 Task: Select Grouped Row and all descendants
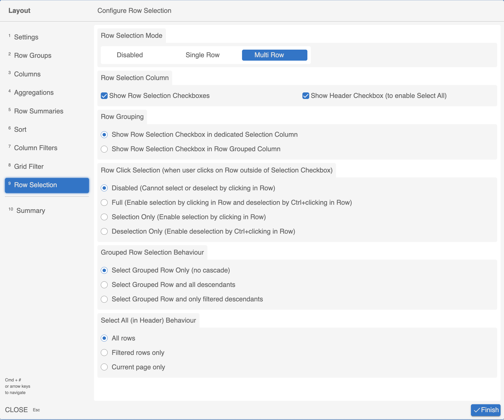click(104, 285)
